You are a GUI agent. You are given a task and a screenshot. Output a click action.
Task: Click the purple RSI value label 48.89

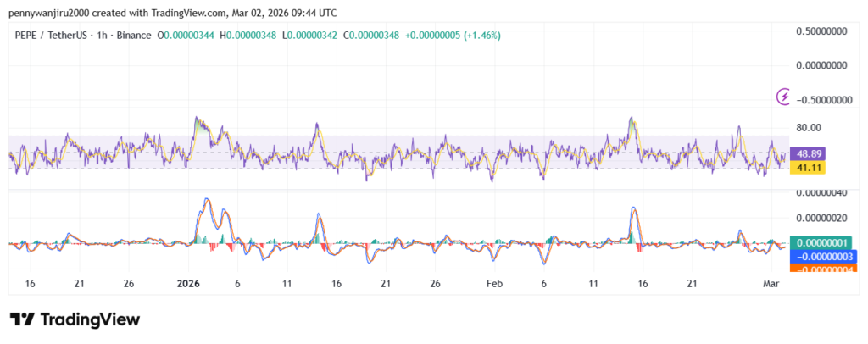point(804,154)
